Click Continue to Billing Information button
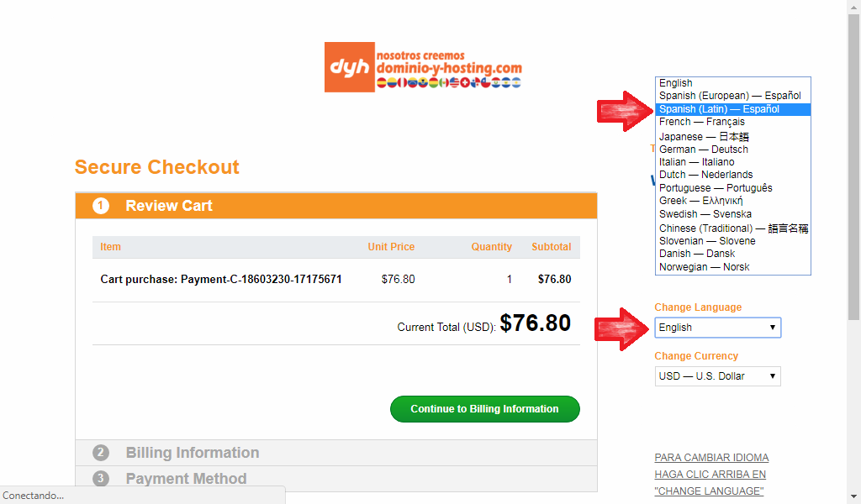Viewport: 861px width, 504px height. coord(485,409)
